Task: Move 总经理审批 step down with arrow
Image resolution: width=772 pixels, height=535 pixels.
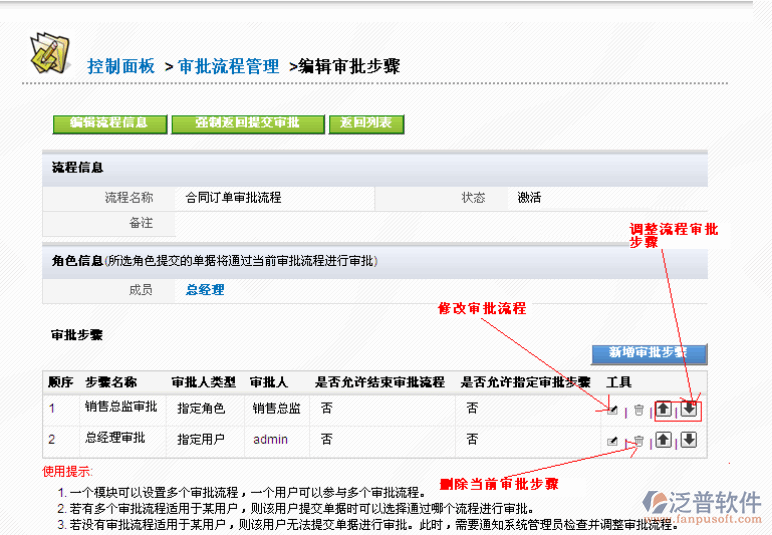Action: tap(688, 440)
